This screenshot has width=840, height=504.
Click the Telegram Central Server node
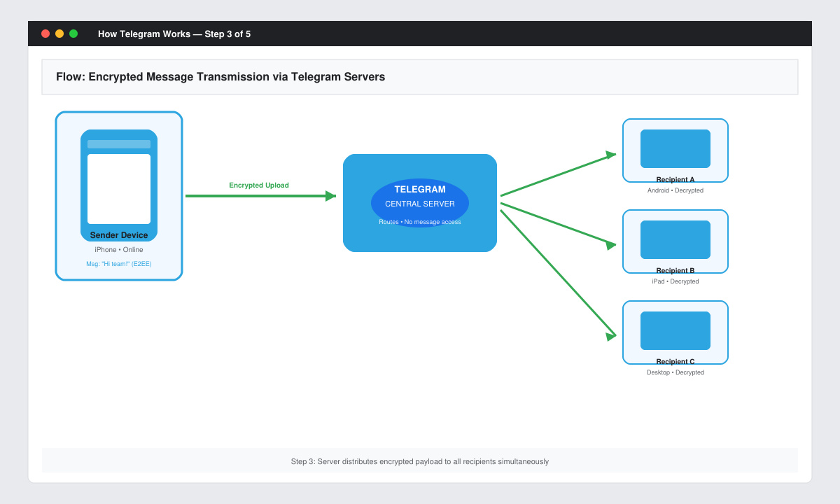click(420, 203)
